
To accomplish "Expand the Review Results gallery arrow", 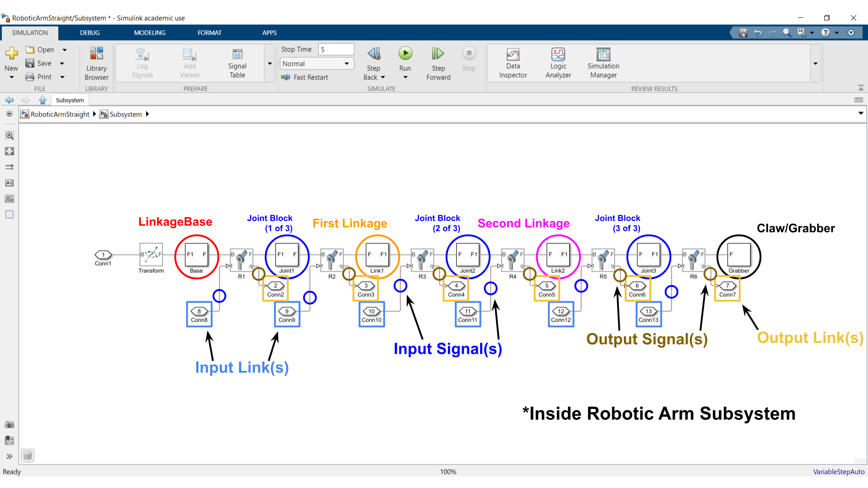I will pyautogui.click(x=816, y=64).
